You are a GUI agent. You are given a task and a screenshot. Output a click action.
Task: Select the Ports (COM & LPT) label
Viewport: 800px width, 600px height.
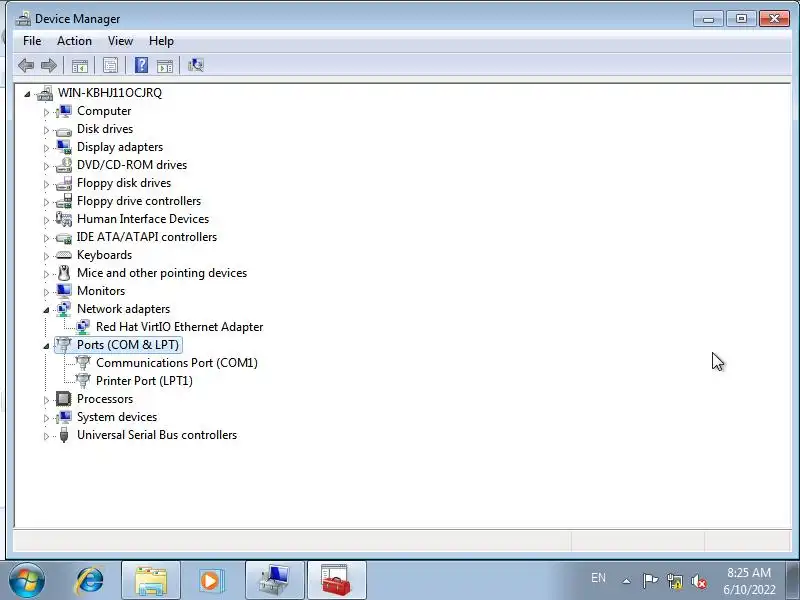128,345
